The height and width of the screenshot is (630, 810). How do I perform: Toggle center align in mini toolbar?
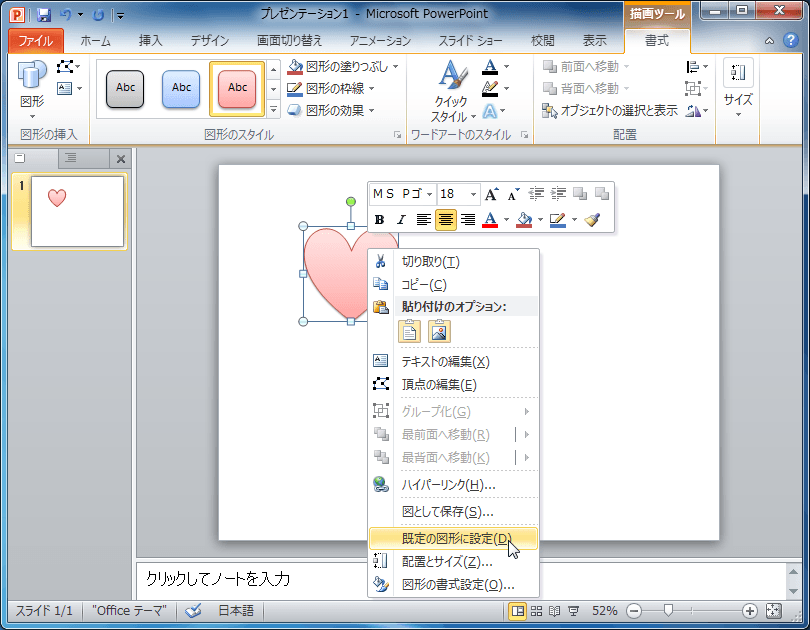[445, 219]
